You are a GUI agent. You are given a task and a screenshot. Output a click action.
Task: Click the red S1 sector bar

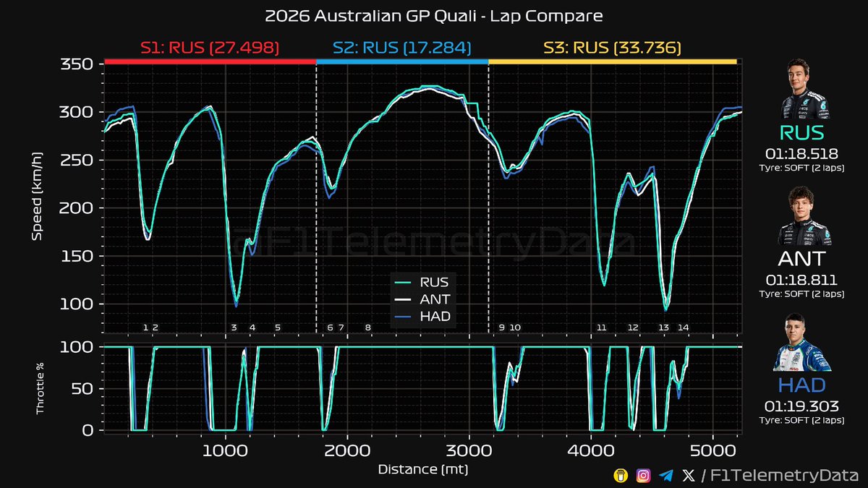(x=209, y=63)
